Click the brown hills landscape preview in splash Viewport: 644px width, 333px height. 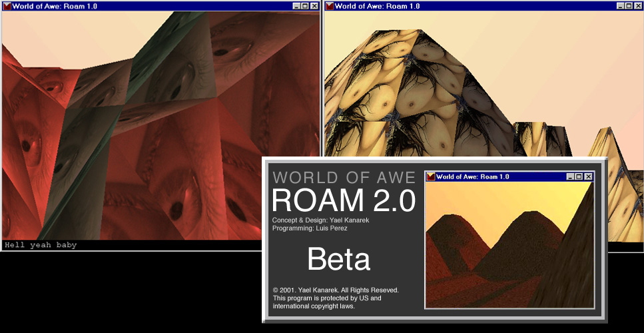click(x=509, y=244)
